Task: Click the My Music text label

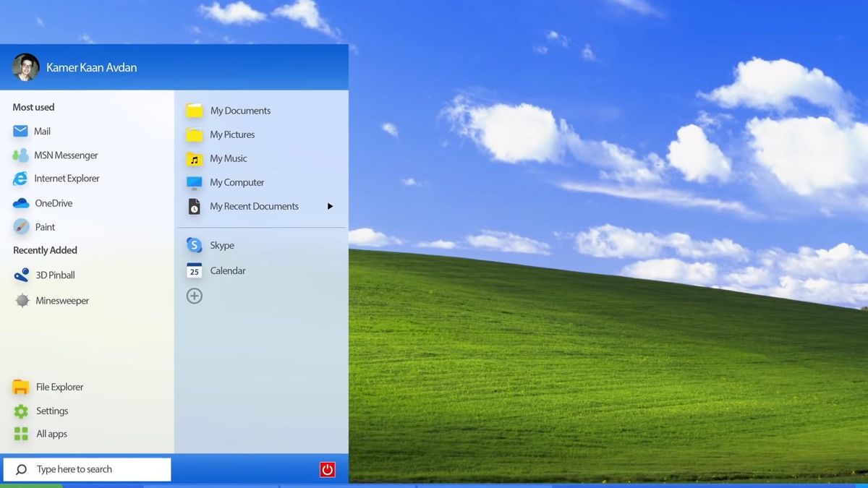Action: coord(229,158)
